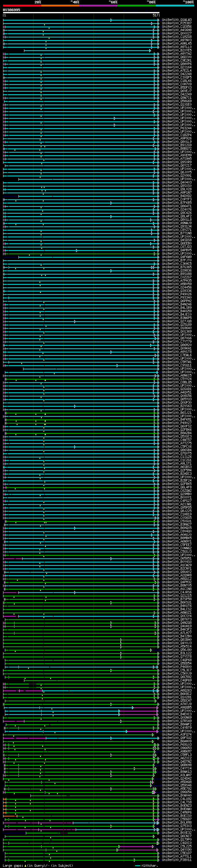Open the UniRef100_Q1WLW3 hit link
The height and width of the screenshot is (868, 197).
(176, 20)
